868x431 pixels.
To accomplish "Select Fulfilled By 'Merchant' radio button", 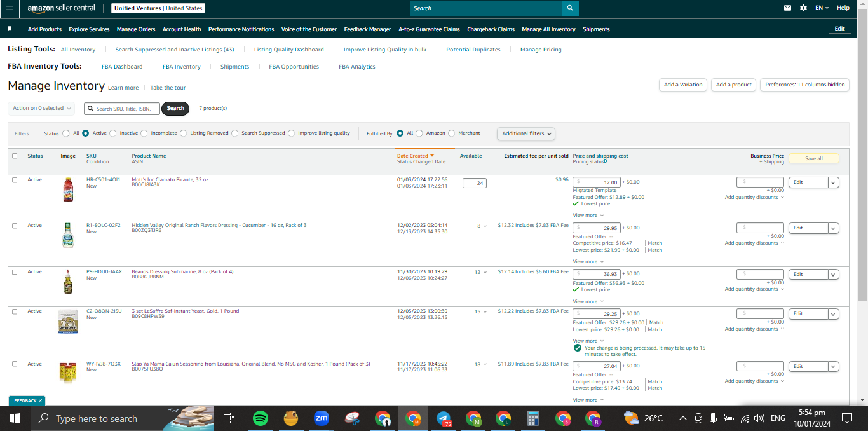I will pos(452,133).
